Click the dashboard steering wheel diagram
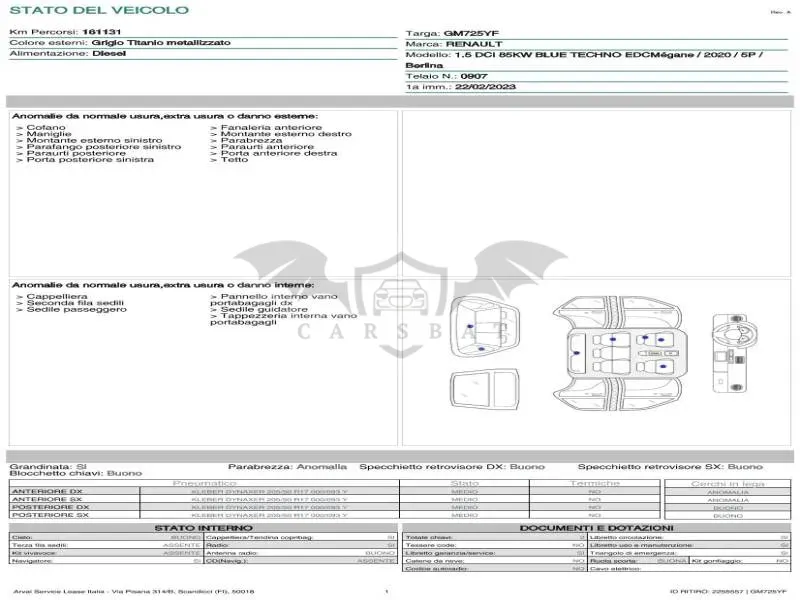Viewport: 800px width, 600px height. pos(734,353)
